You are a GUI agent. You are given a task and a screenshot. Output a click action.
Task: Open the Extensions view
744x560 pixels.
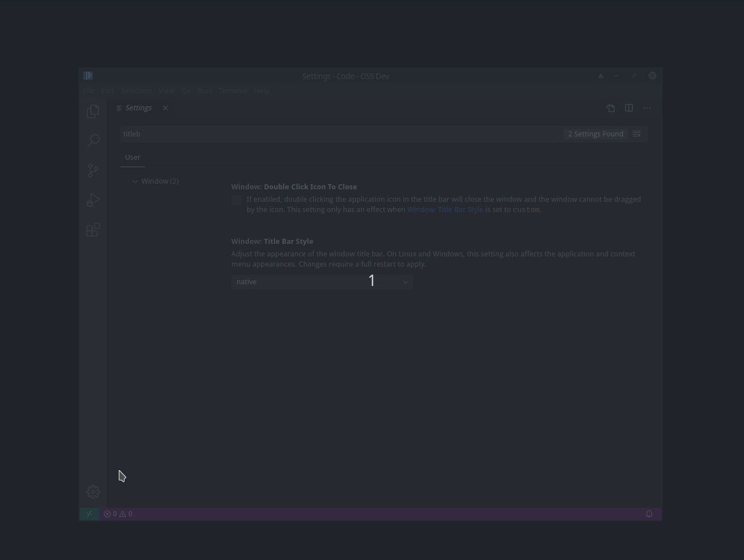click(x=93, y=230)
